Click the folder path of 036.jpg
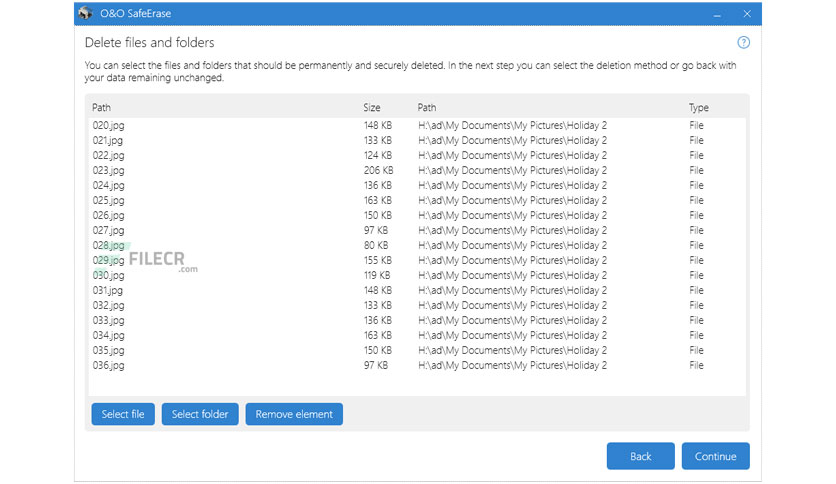The height and width of the screenshot is (484, 836). pos(512,365)
